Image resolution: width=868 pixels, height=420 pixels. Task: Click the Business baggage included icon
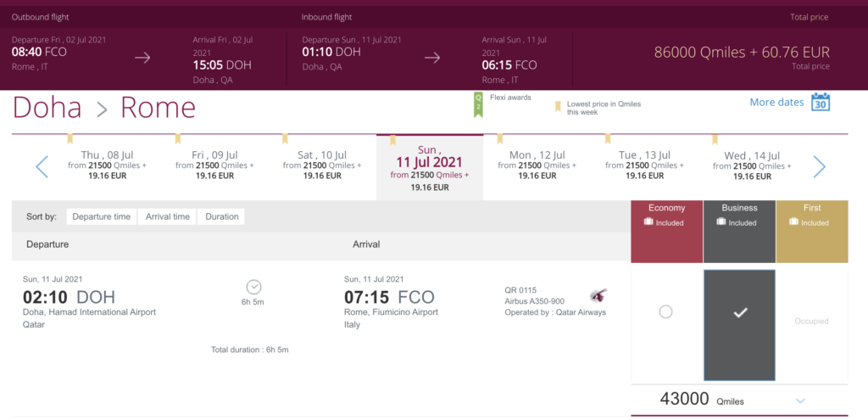pos(721,222)
